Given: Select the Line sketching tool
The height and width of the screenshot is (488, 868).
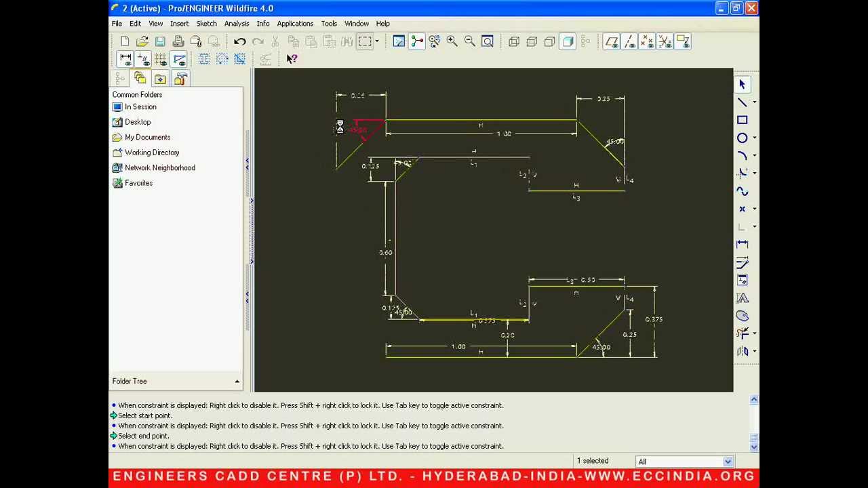Looking at the screenshot, I should coord(743,102).
